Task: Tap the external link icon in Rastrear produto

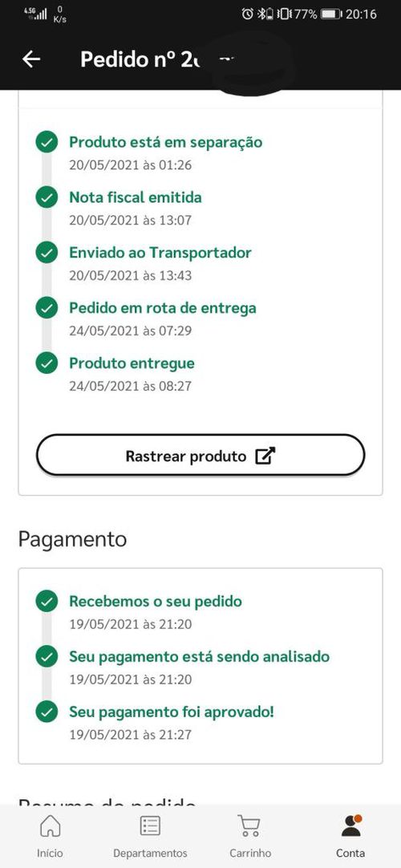Action: coord(265,456)
